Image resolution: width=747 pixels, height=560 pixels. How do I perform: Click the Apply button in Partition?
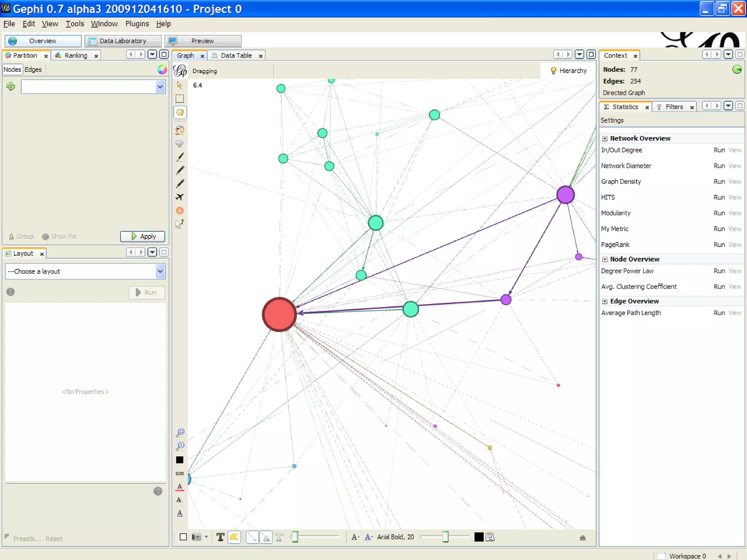(x=143, y=236)
